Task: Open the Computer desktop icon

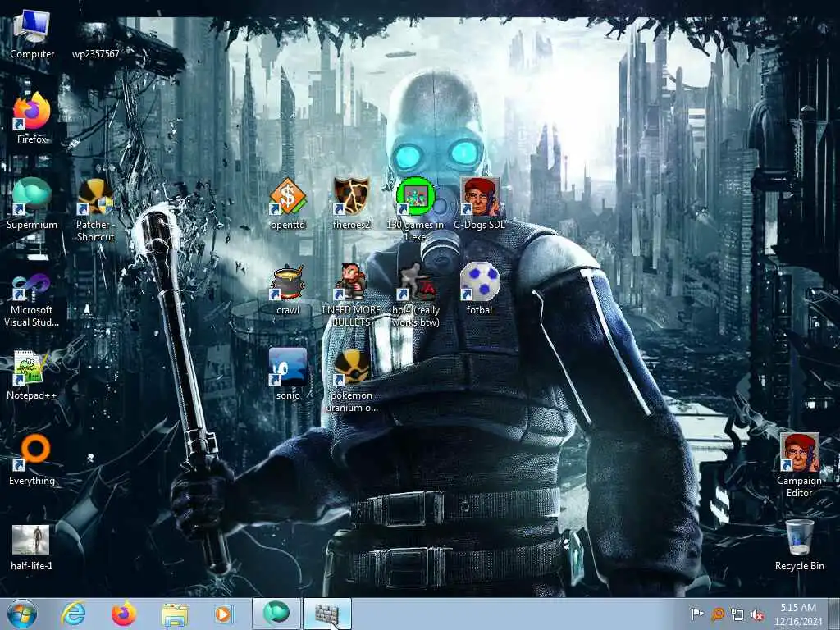Action: pos(32,34)
